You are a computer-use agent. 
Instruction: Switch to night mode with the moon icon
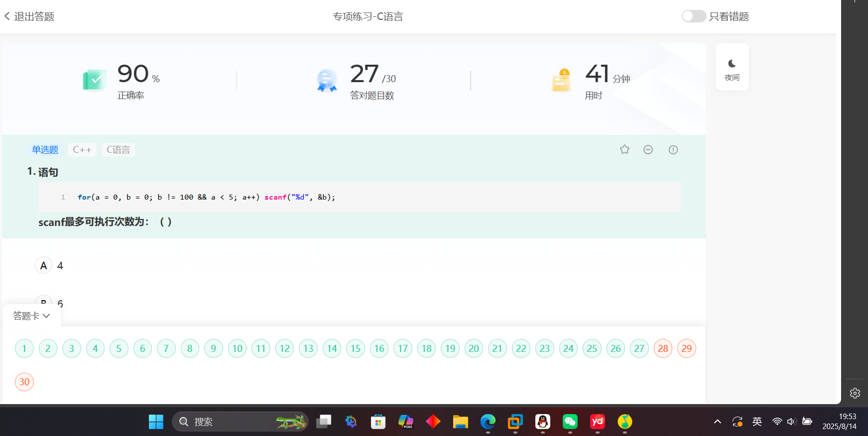732,67
